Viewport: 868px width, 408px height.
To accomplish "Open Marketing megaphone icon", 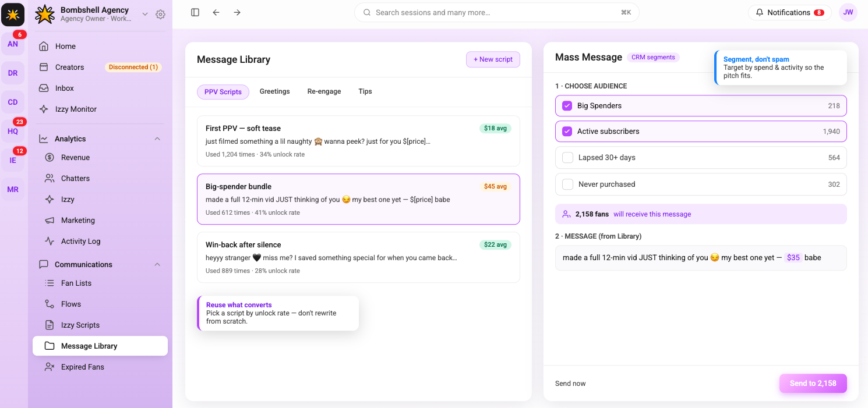I will [50, 220].
